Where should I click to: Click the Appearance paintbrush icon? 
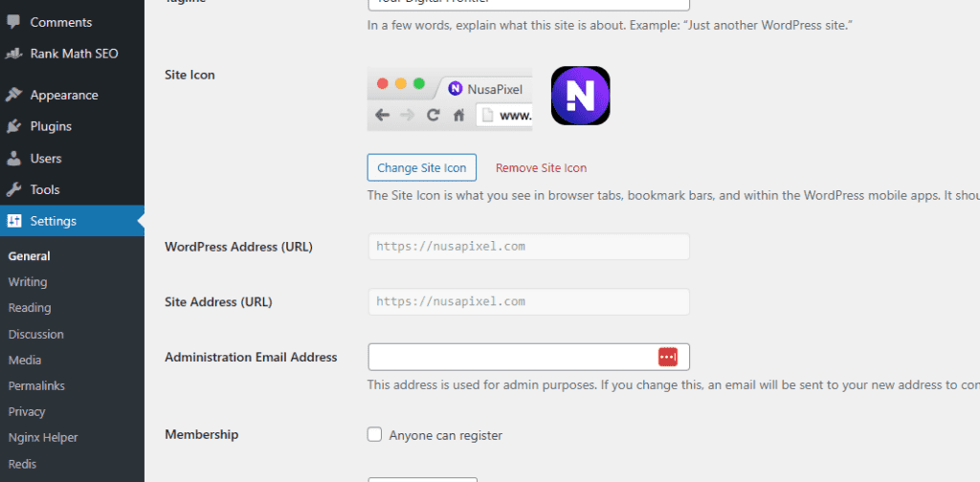click(13, 95)
